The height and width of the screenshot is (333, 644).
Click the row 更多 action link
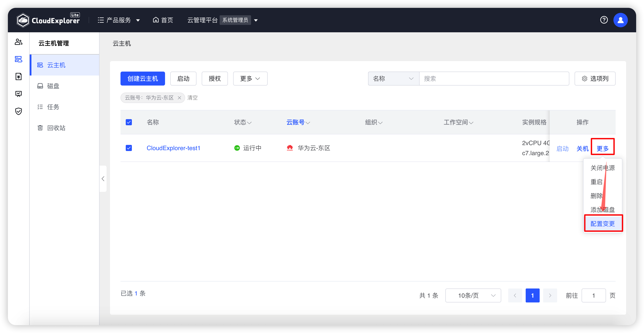(x=603, y=149)
